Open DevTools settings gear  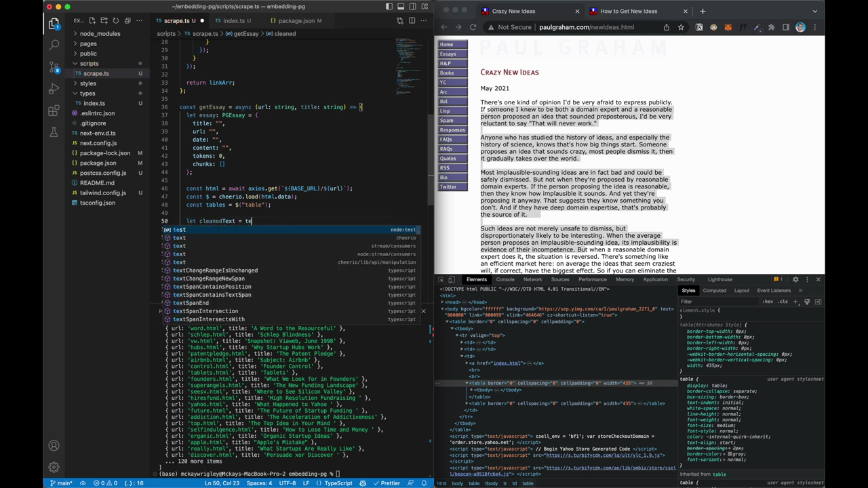pos(795,279)
